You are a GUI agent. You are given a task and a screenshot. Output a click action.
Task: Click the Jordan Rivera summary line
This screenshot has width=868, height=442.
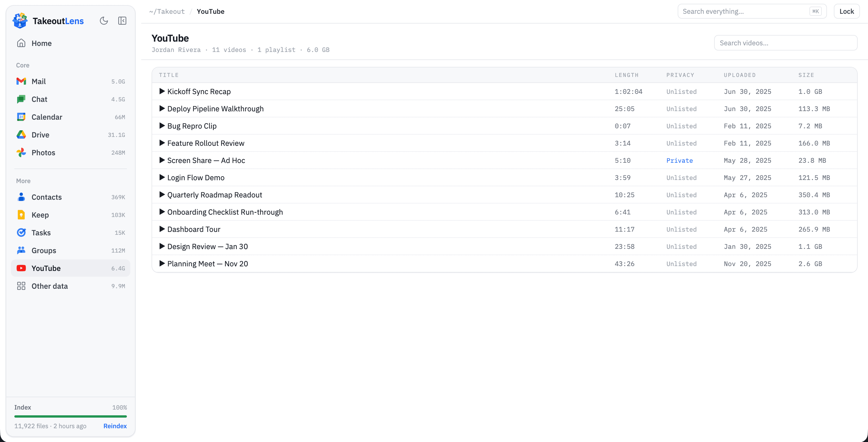coord(241,50)
